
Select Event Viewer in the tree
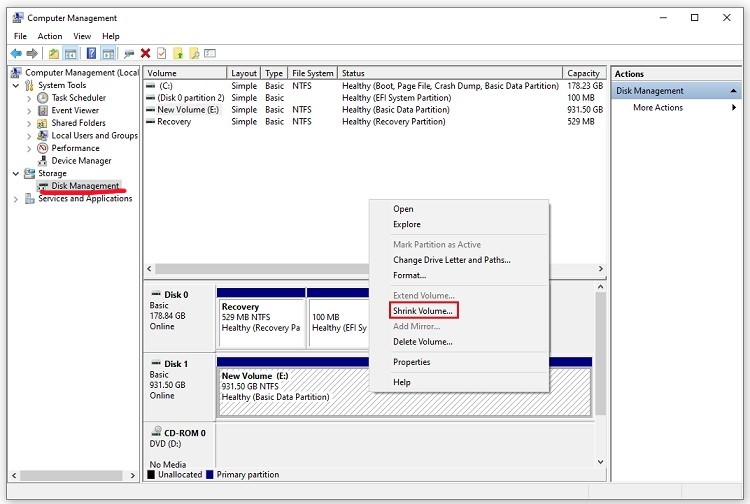coord(75,110)
